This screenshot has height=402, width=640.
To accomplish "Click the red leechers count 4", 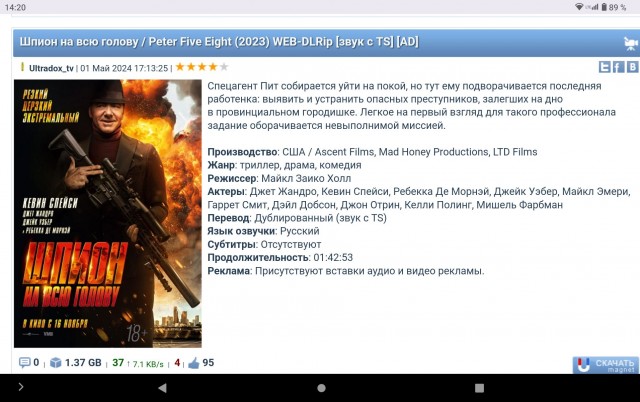I will click(x=177, y=362).
